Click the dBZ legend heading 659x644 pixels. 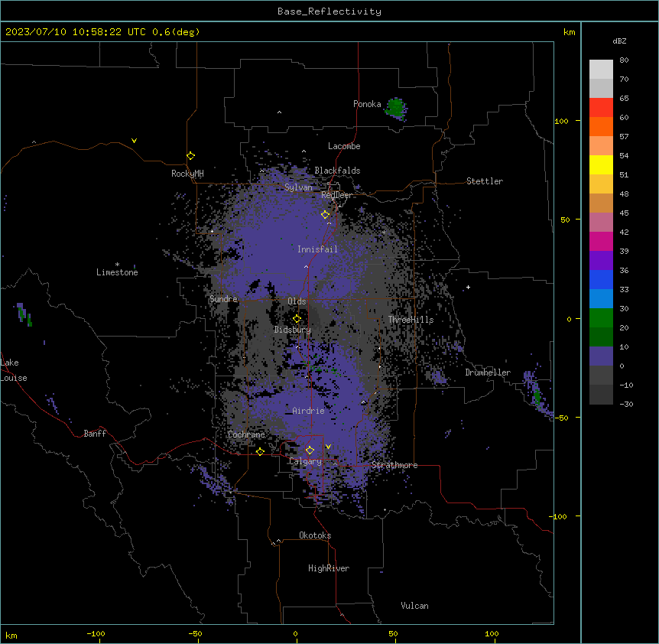point(619,41)
